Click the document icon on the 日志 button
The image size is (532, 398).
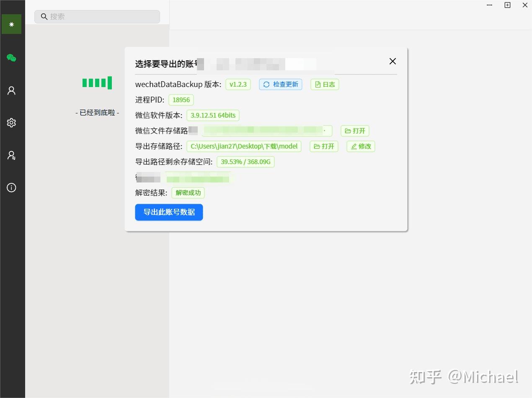[319, 84]
